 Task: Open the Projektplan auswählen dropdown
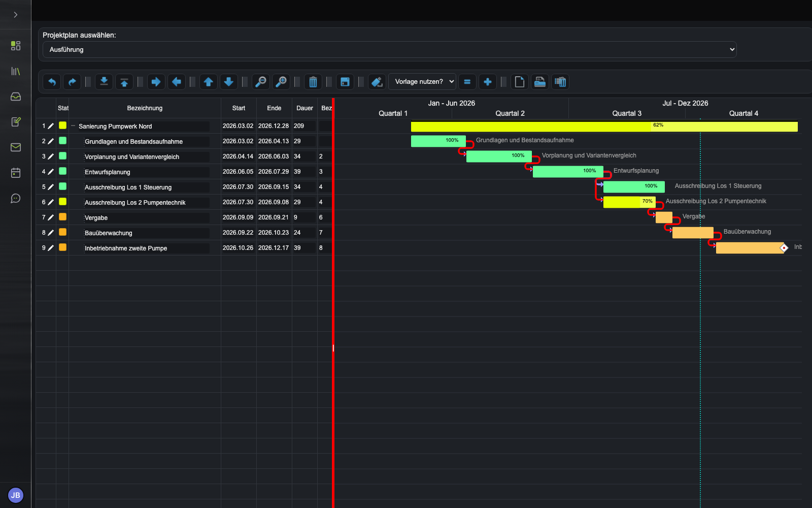coord(390,49)
